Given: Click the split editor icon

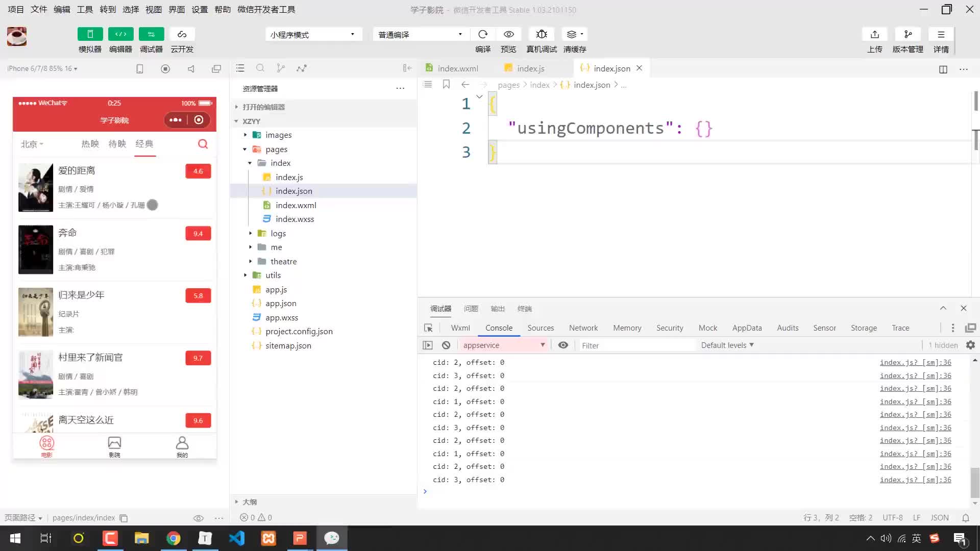Looking at the screenshot, I should [x=943, y=69].
